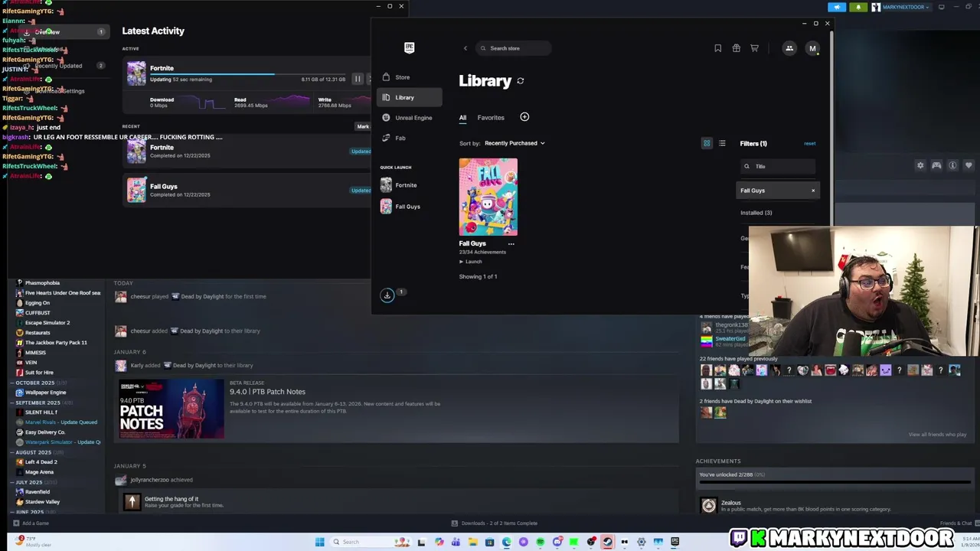Image resolution: width=980 pixels, height=551 pixels.
Task: Open Fall Guys three-dot options menu
Action: tap(511, 244)
